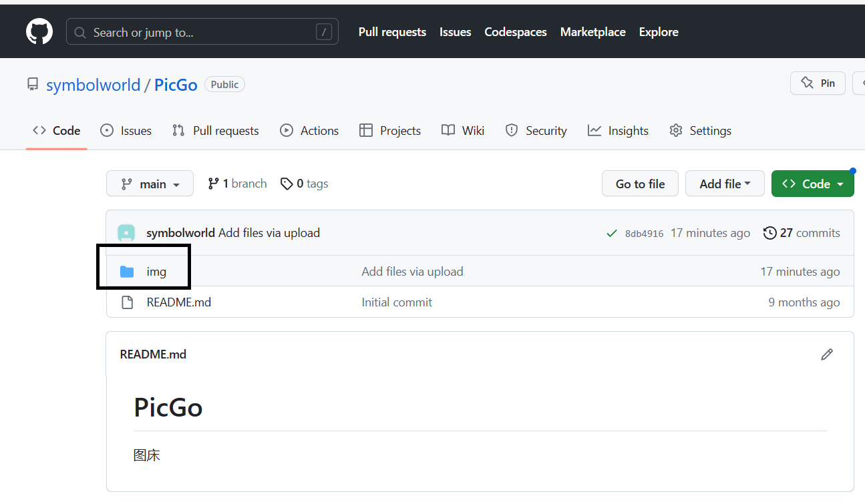865x504 pixels.
Task: Open the symbolworld owner link
Action: [93, 85]
